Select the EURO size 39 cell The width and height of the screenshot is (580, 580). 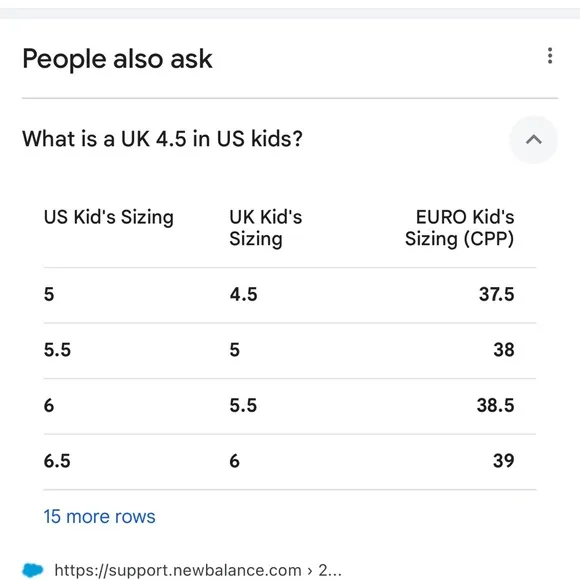pyautogui.click(x=504, y=461)
